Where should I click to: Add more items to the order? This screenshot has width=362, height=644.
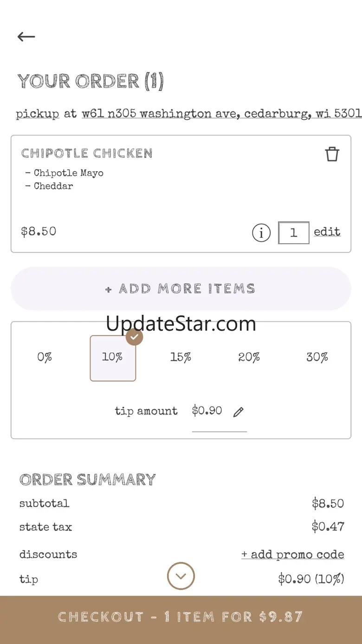181,289
